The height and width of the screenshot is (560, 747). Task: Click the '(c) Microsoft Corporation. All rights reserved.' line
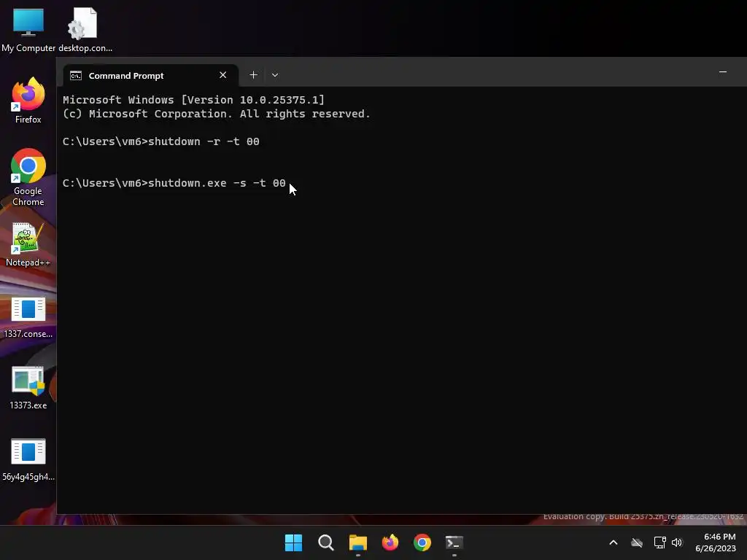pos(216,114)
